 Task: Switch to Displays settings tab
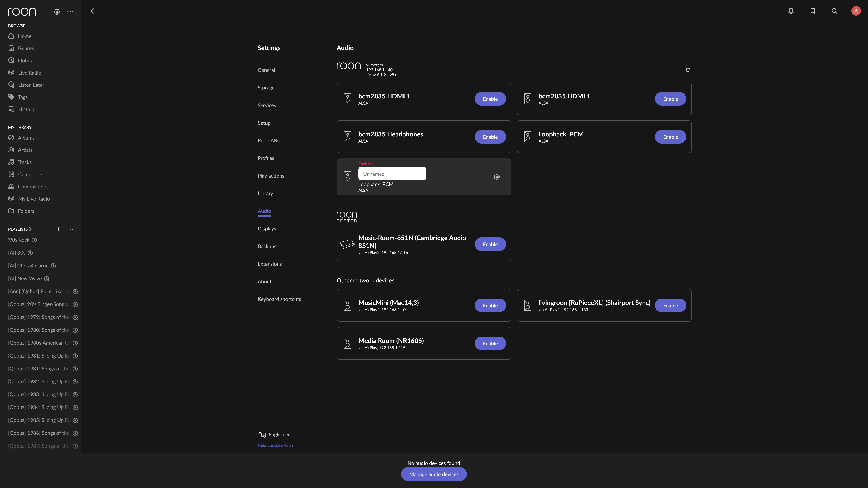[x=267, y=228]
